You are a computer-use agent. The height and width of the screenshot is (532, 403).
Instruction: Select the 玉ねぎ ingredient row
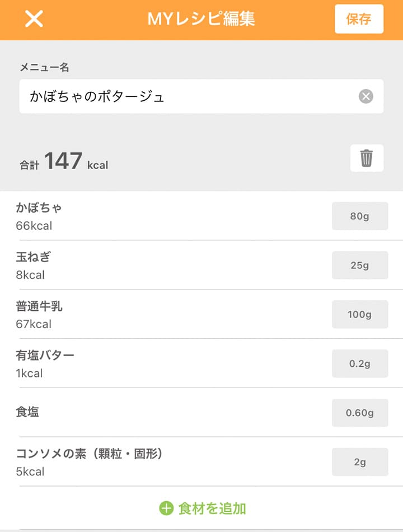[201, 265]
